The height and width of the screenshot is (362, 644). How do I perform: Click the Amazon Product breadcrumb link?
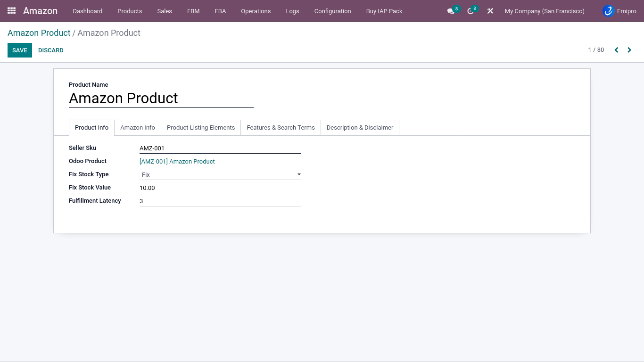[39, 33]
